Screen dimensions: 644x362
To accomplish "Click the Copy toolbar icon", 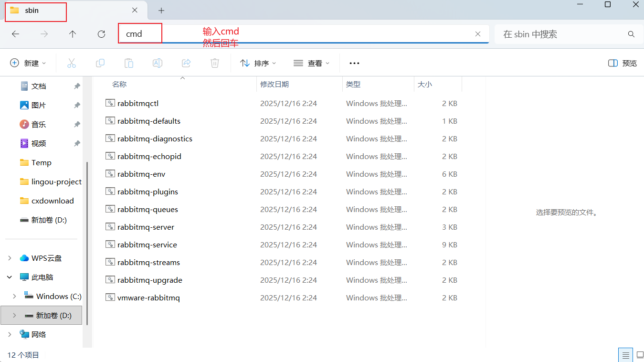I will tap(100, 63).
